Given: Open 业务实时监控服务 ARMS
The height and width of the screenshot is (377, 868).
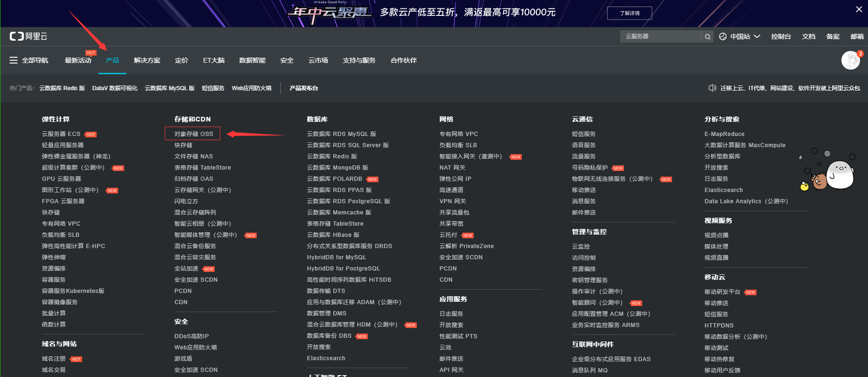Looking at the screenshot, I should click(x=606, y=325).
